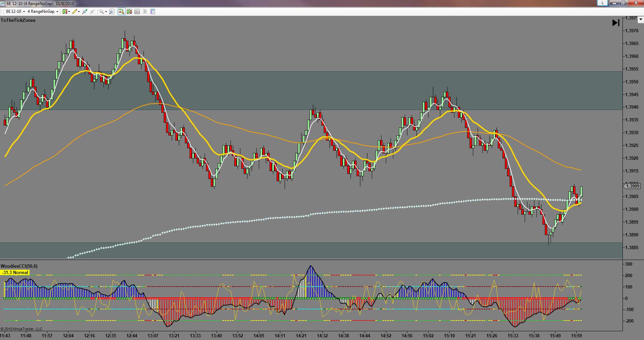Screen dimensions: 644x340
Task: Close the 6E 12-10 chart window
Action: pos(635,3)
